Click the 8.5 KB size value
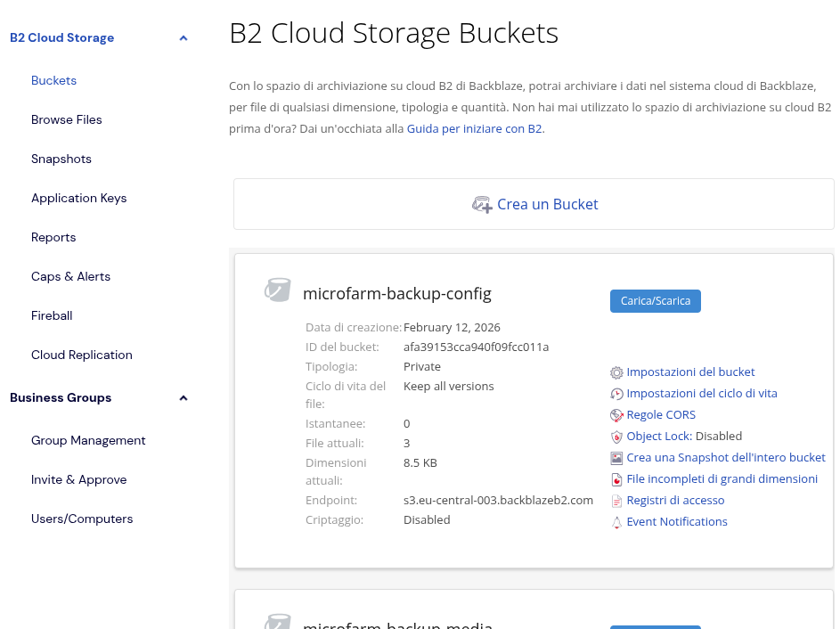 420,463
